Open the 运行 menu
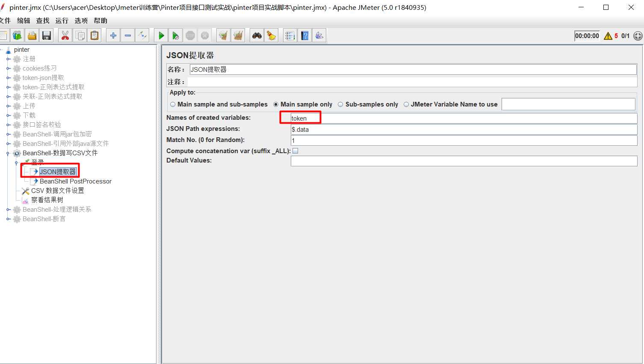 pyautogui.click(x=62, y=21)
